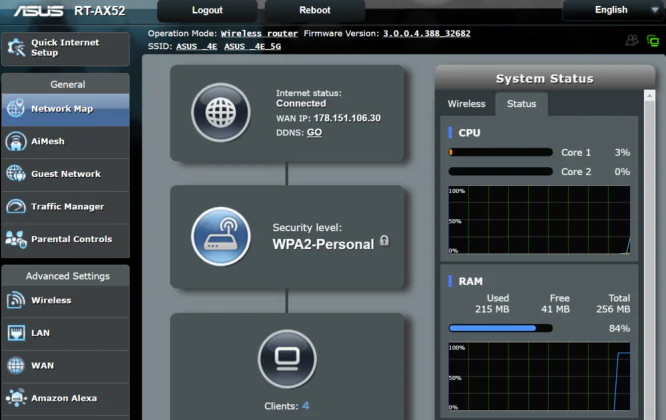Click the Core 1 3% usage value
666x420 pixels.
[x=622, y=152]
